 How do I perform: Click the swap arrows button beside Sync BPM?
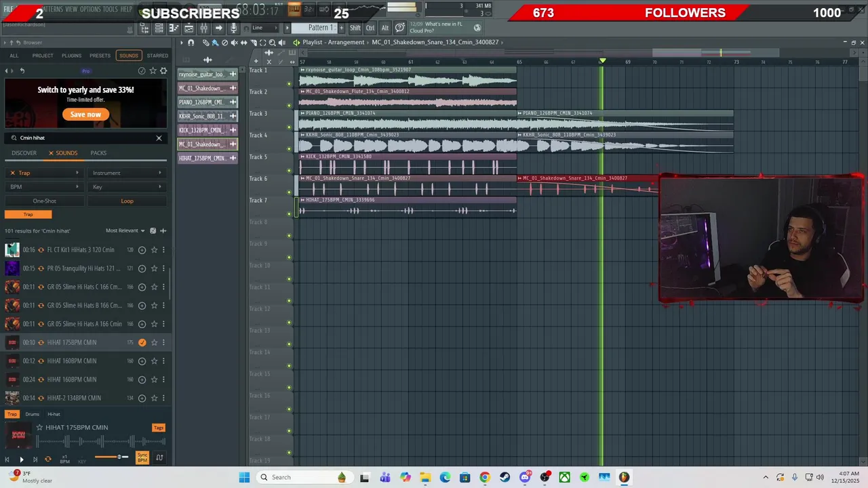point(159,457)
